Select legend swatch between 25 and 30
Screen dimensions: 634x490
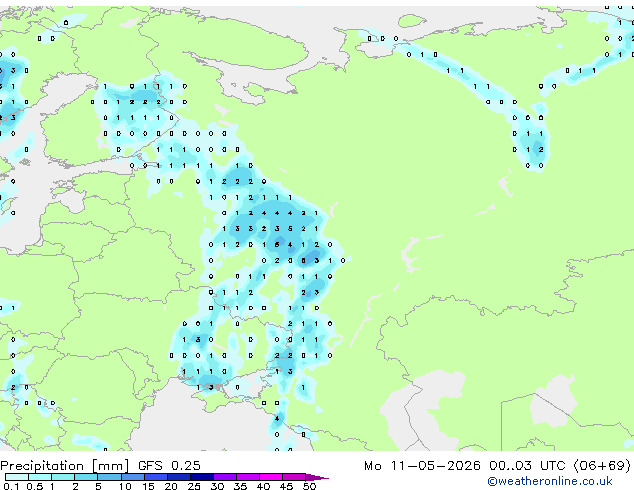pos(201,477)
